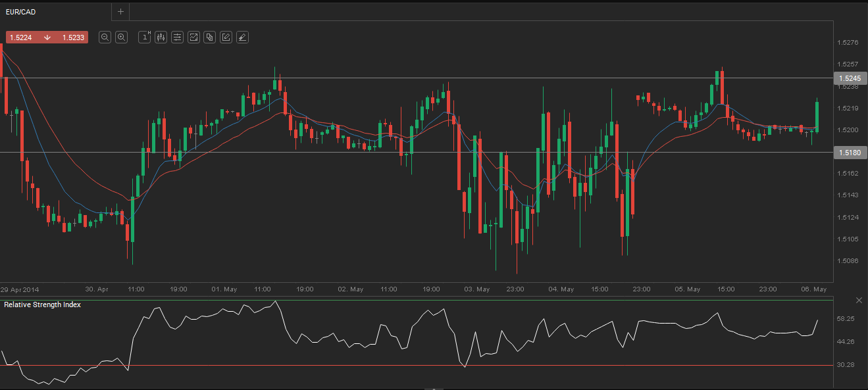Change chart type with the candlestick icon
The image size is (868, 390).
click(161, 37)
